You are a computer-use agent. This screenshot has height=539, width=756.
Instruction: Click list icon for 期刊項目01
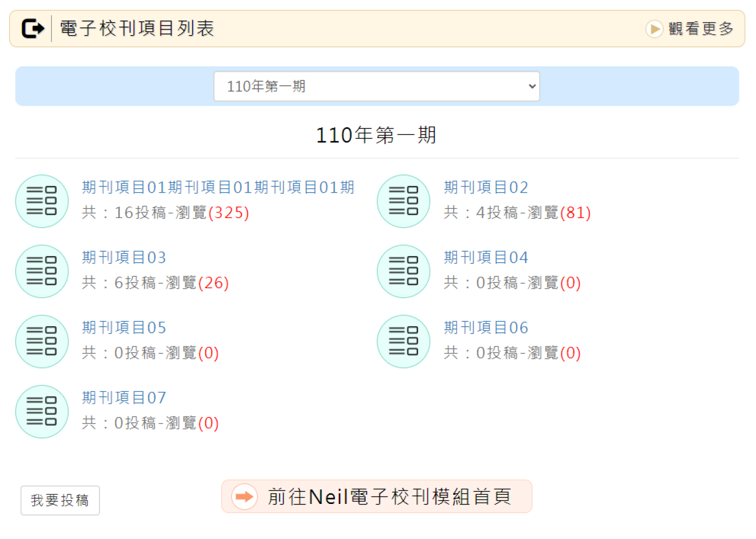tap(42, 201)
